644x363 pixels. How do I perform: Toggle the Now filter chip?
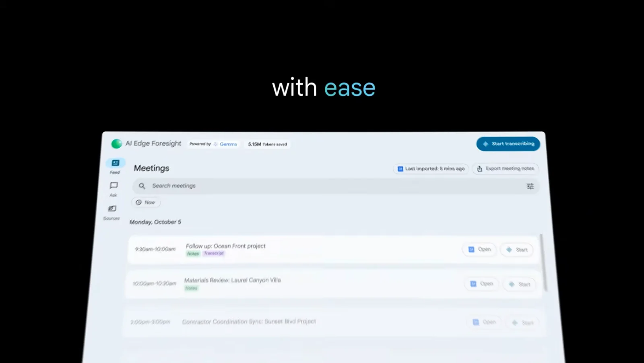(x=146, y=202)
